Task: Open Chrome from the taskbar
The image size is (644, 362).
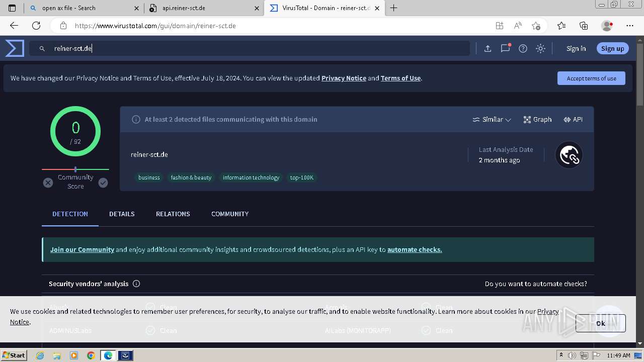Action: click(x=91, y=355)
